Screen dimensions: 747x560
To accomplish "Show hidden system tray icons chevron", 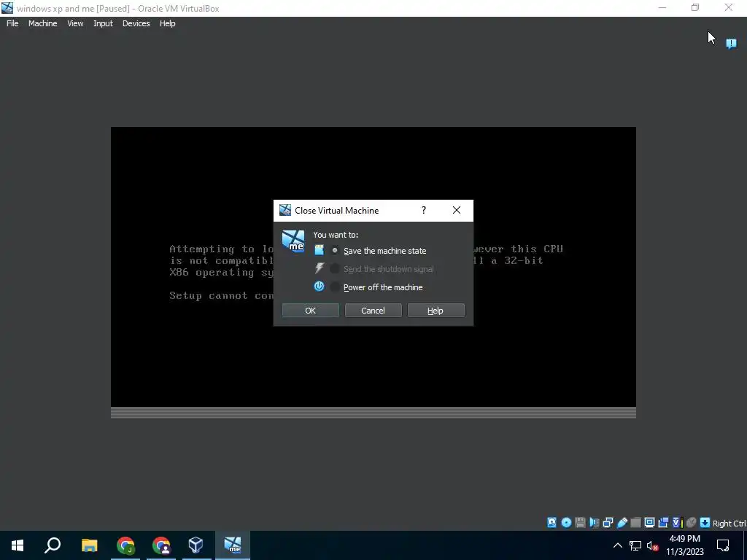I will point(617,545).
